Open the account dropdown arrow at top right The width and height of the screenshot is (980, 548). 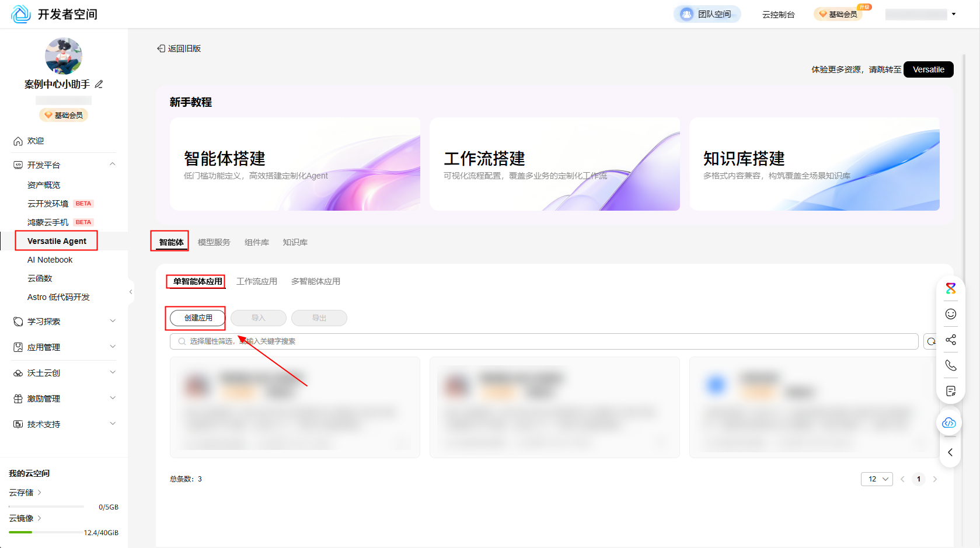pyautogui.click(x=954, y=14)
